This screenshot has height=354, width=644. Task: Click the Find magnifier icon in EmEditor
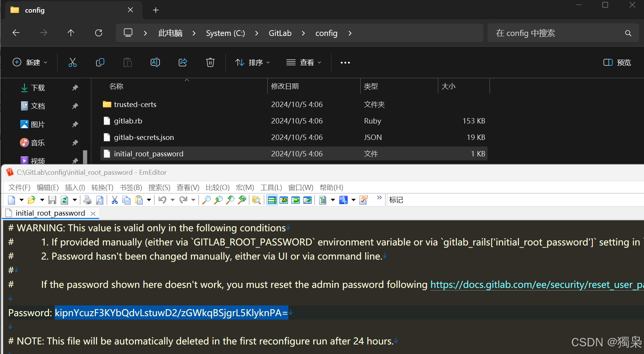coord(206,200)
